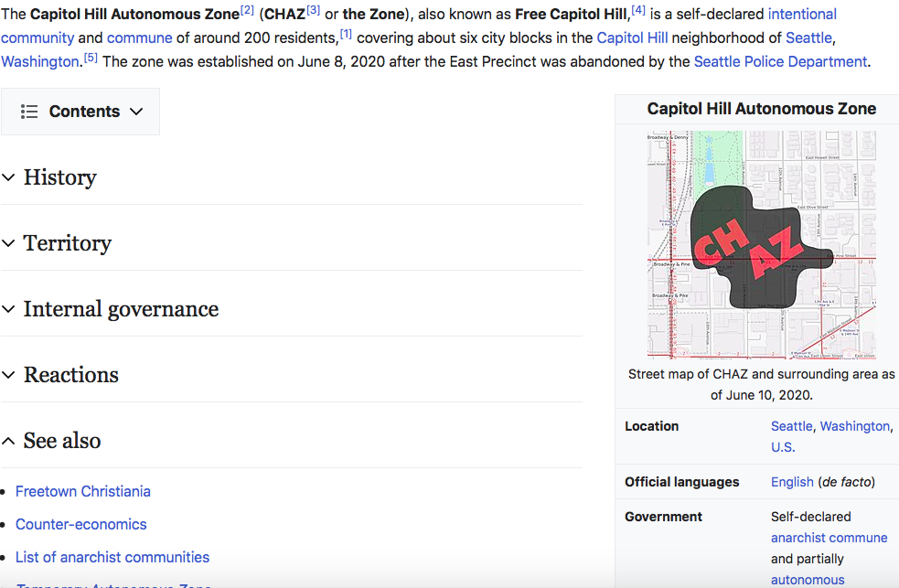
Task: Open autonomous link in Government row
Action: click(x=808, y=580)
